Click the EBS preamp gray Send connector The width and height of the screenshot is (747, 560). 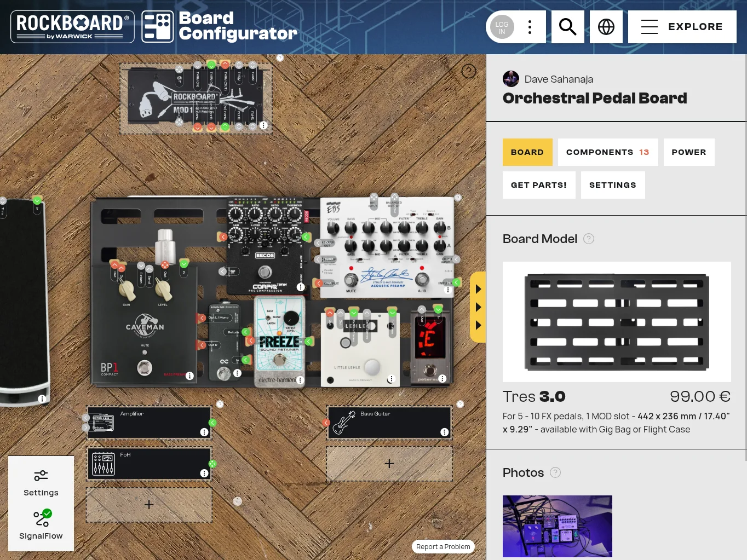(319, 259)
